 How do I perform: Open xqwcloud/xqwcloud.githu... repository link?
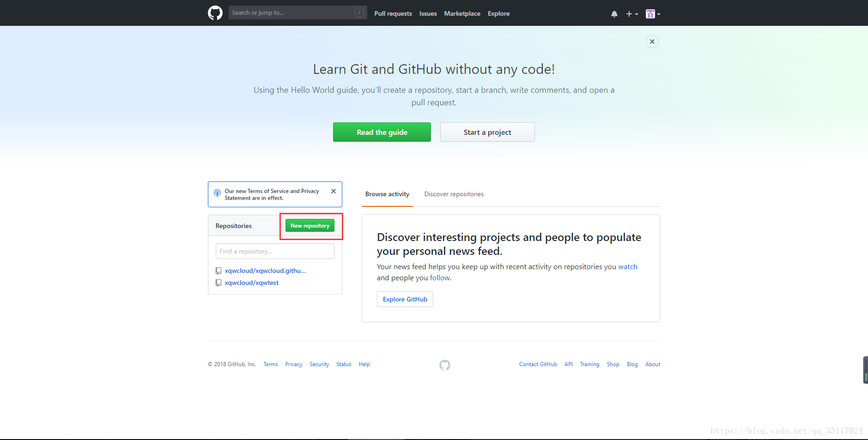click(265, 271)
